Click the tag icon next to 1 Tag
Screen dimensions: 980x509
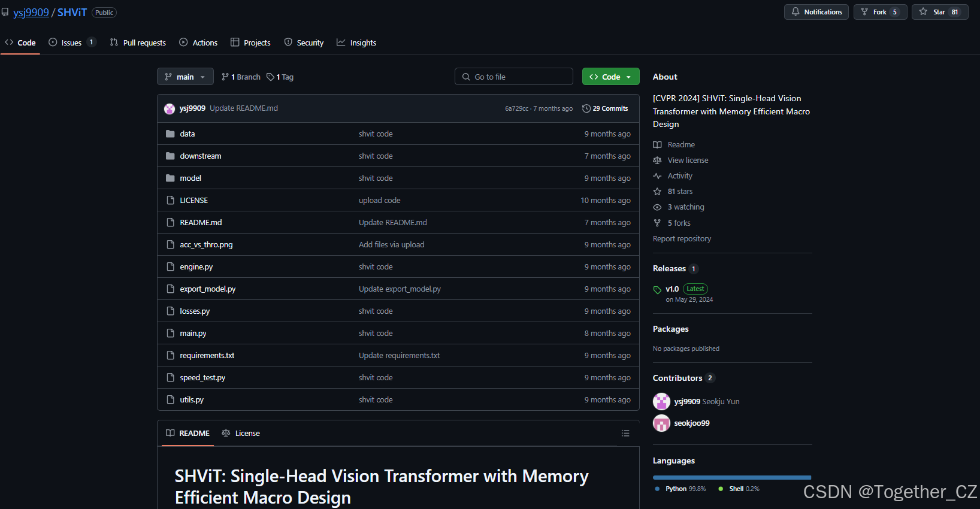(x=270, y=77)
